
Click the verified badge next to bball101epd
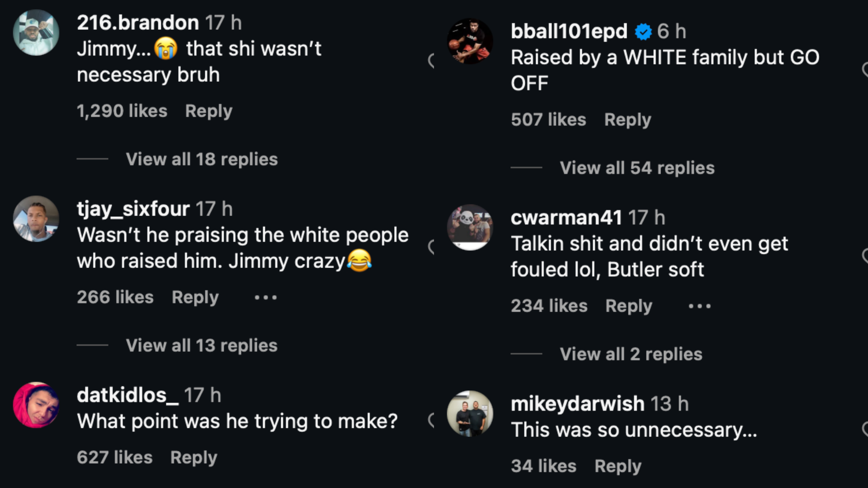643,32
